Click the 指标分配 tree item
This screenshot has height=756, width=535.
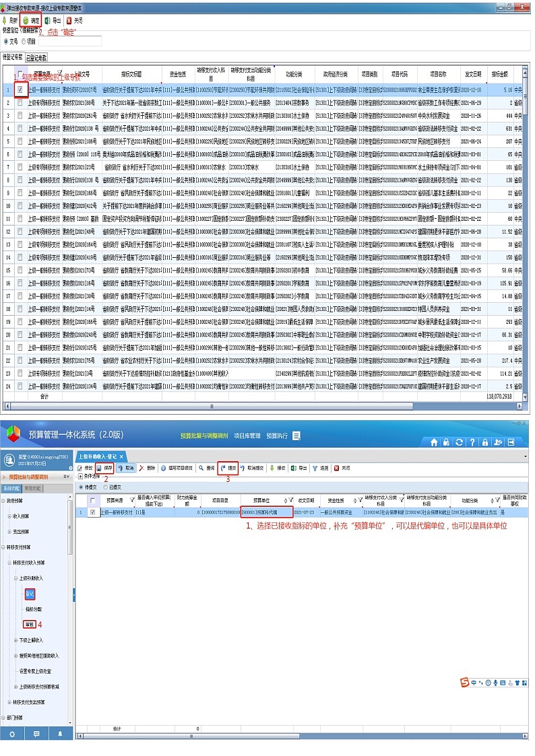tap(34, 609)
